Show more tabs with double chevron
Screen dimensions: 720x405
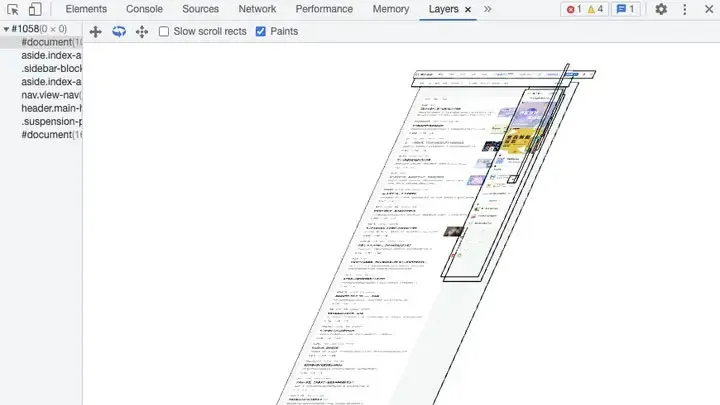488,9
